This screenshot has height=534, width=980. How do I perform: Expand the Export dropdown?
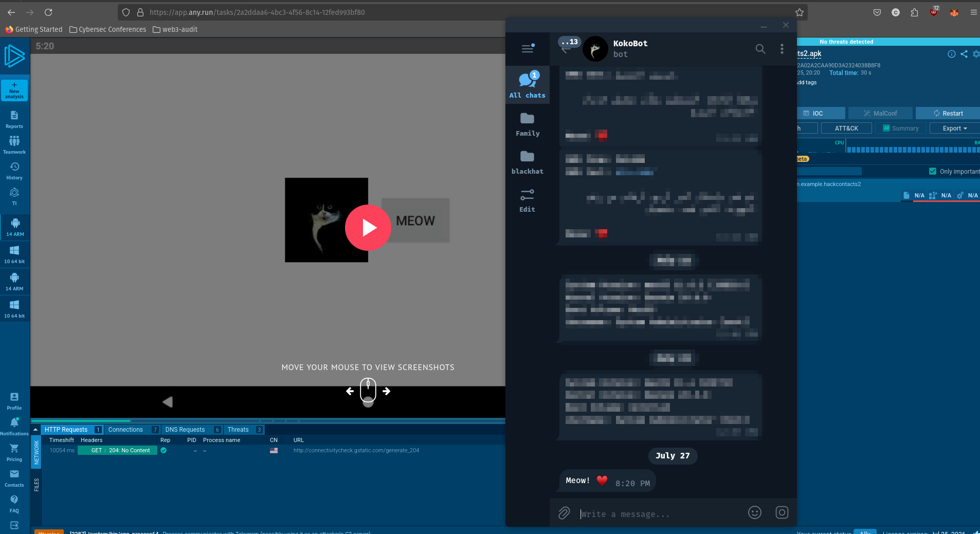coord(954,128)
